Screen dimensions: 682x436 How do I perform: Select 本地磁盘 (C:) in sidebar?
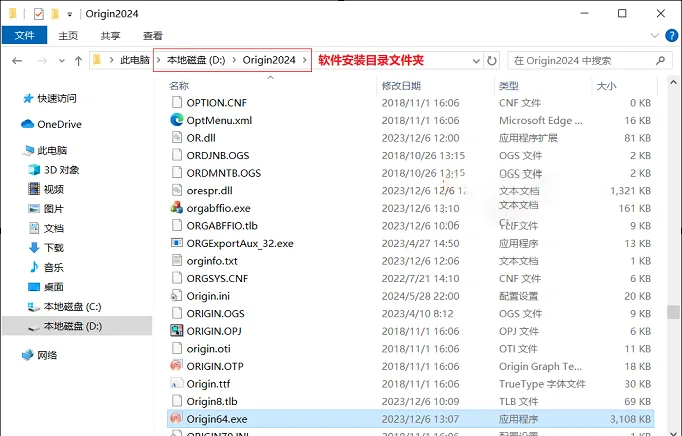(72, 306)
